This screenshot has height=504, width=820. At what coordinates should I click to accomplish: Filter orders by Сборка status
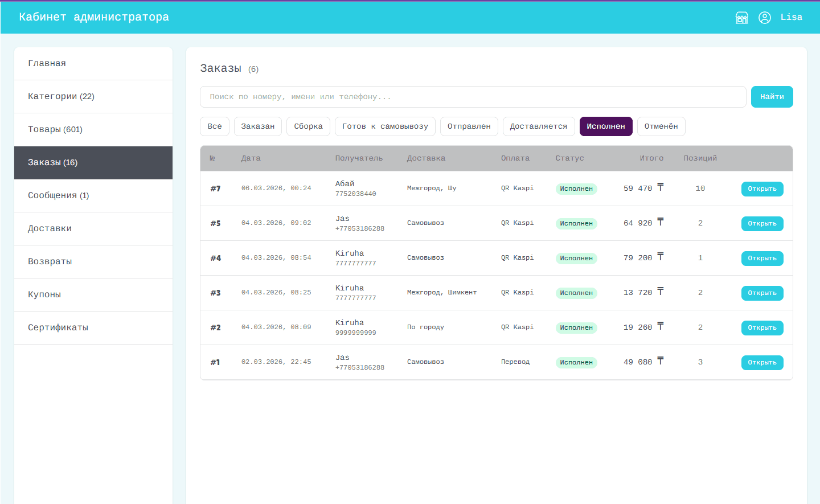[308, 126]
